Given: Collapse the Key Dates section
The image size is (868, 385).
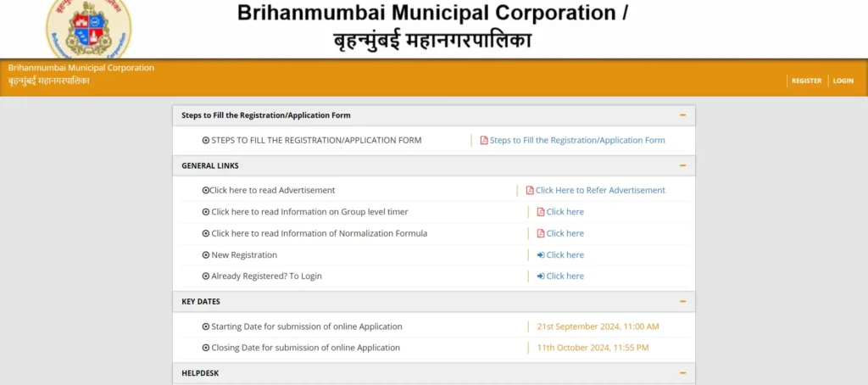Looking at the screenshot, I should pos(682,301).
